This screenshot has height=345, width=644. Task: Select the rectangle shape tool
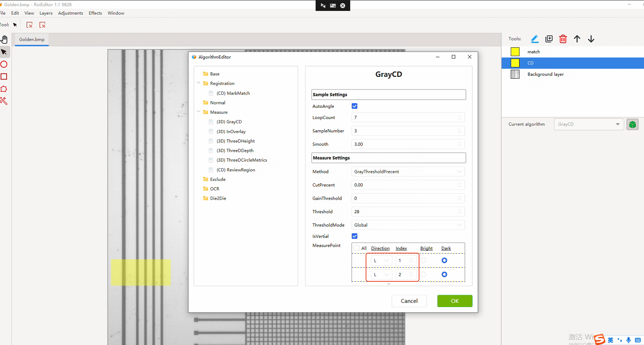coord(4,76)
